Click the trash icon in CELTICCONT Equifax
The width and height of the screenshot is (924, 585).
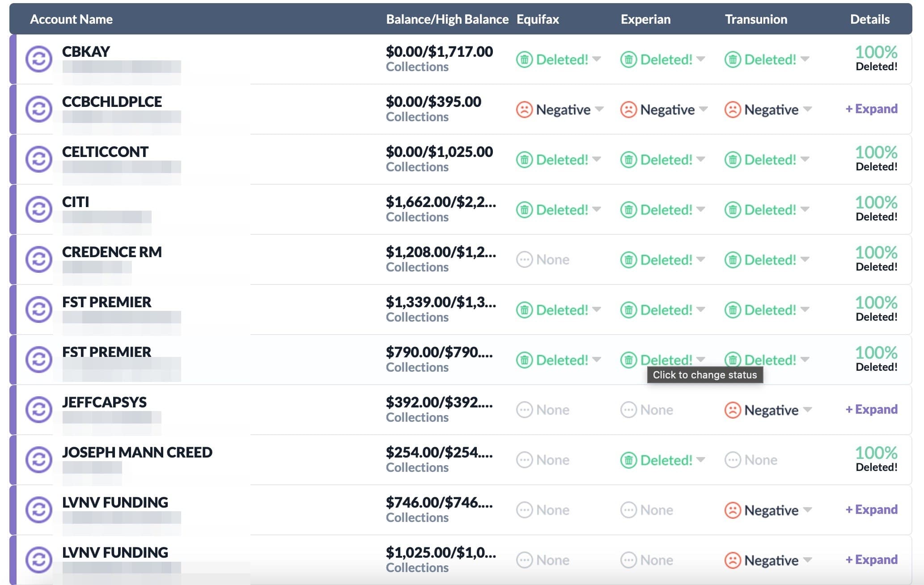[524, 160]
